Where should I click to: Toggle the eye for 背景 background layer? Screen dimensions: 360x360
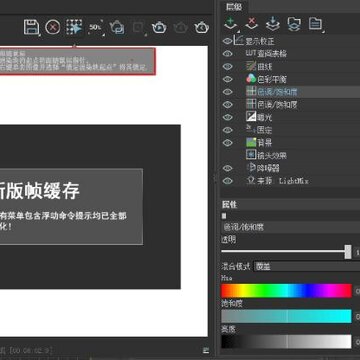tap(227, 143)
